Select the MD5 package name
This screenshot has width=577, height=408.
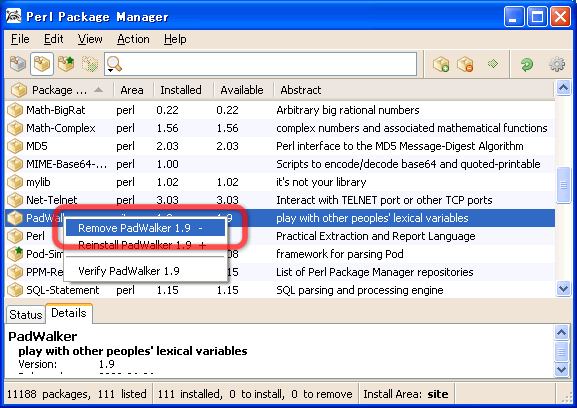37,146
